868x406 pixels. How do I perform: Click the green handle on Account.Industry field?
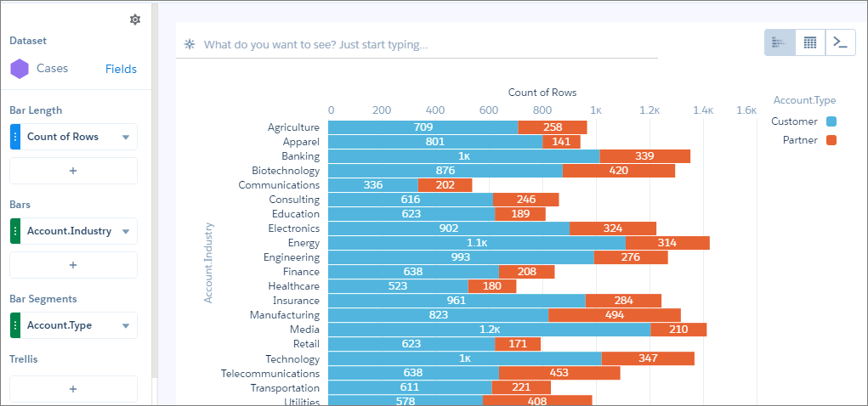pos(15,231)
